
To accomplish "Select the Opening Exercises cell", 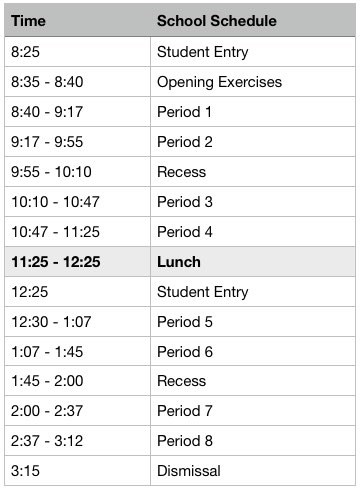I will (x=253, y=82).
